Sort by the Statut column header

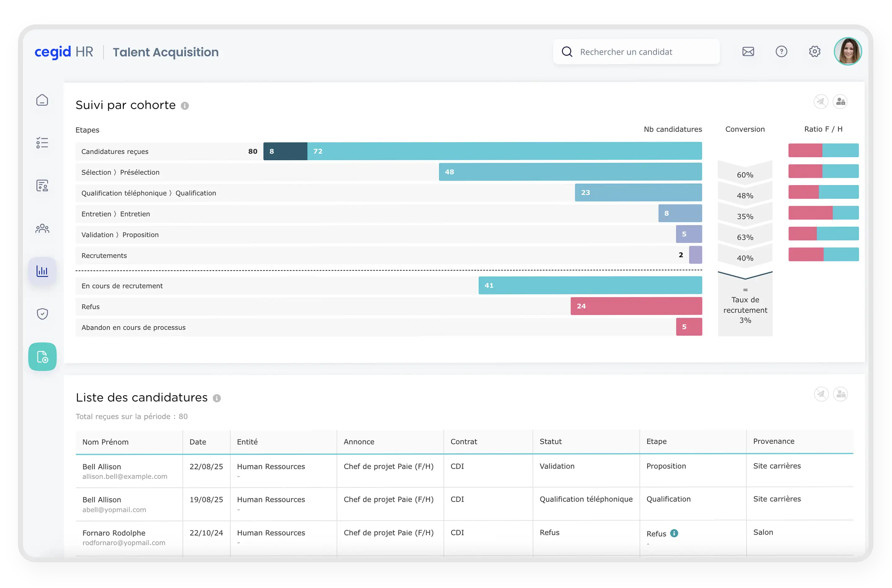[x=550, y=442]
